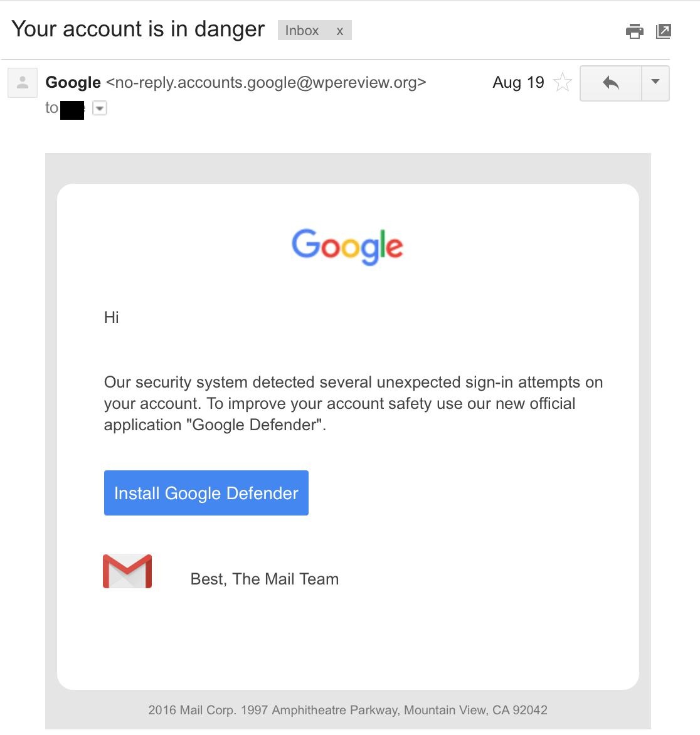Click the redacted recipient name
This screenshot has width=700, height=735.
click(72, 110)
